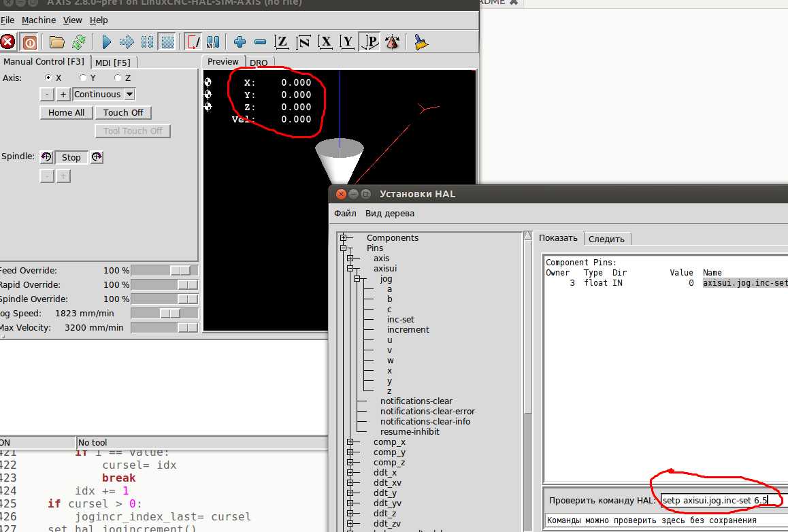Viewport: 788px width, 532px height.
Task: Expand the comp_x tree node
Action: 350,442
